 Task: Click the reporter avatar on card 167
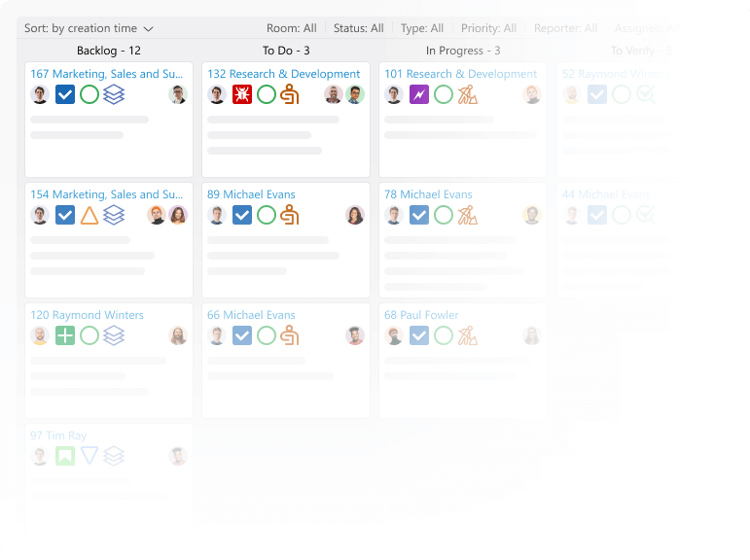[x=40, y=94]
